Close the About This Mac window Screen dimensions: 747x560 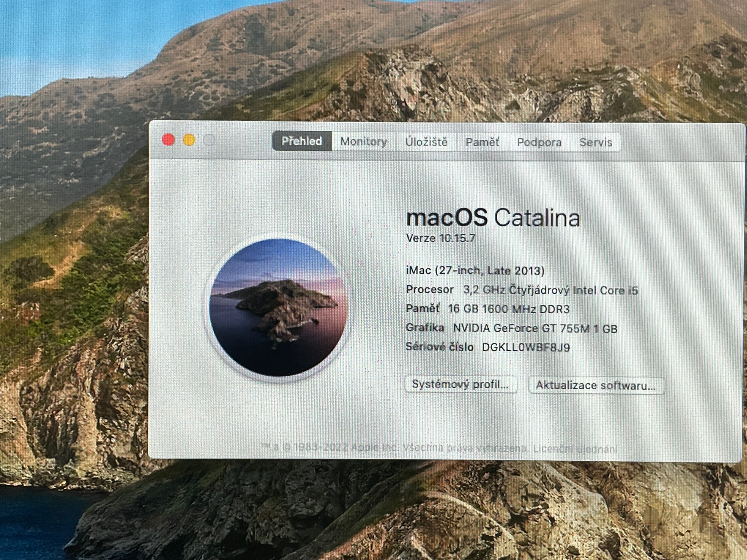169,140
